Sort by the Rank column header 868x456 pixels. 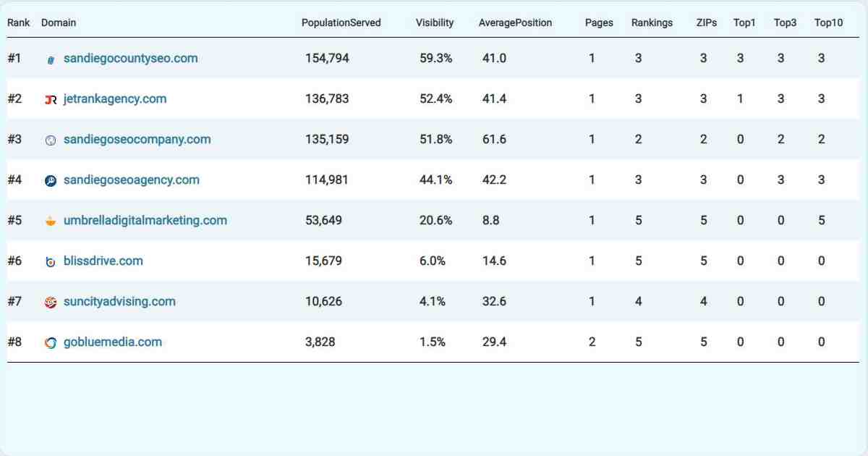[x=19, y=22]
